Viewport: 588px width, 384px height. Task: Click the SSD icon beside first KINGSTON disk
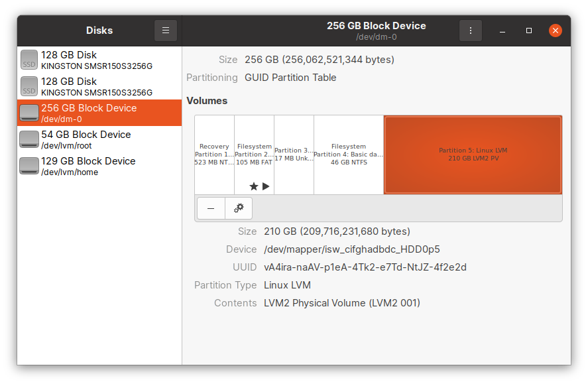pyautogui.click(x=29, y=60)
